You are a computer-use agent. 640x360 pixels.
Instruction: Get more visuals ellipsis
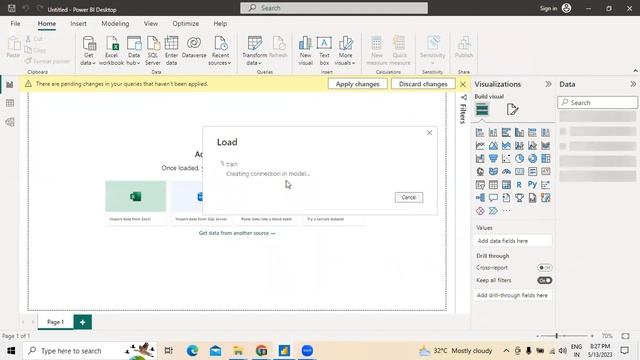(506, 211)
